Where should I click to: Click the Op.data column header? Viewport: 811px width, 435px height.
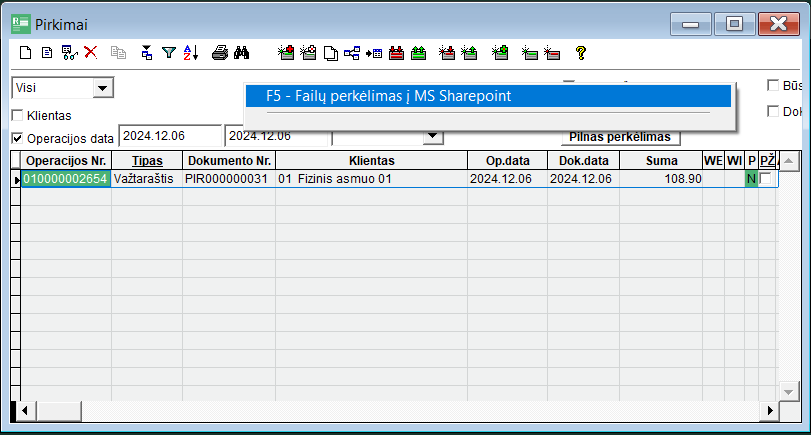[507, 161]
